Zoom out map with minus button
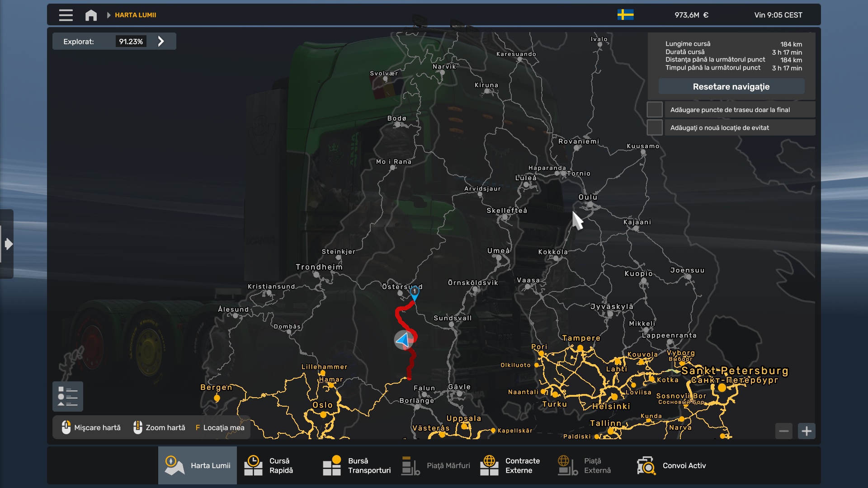Screen dimensions: 868x488 pos(784,431)
